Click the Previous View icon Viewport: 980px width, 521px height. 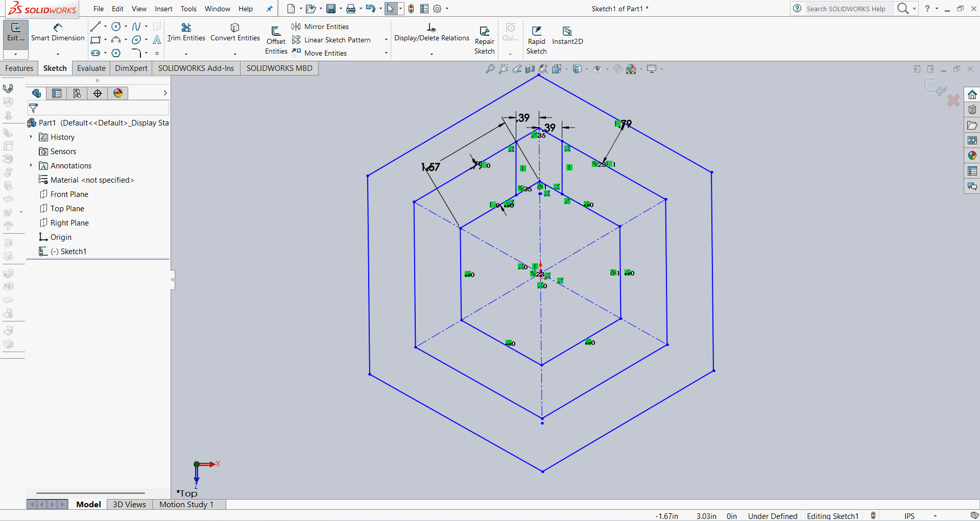point(517,69)
